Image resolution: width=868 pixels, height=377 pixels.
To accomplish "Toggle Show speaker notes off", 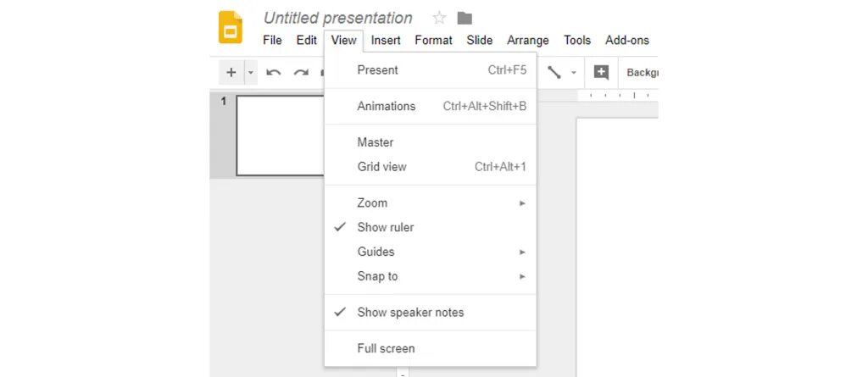I will (410, 312).
